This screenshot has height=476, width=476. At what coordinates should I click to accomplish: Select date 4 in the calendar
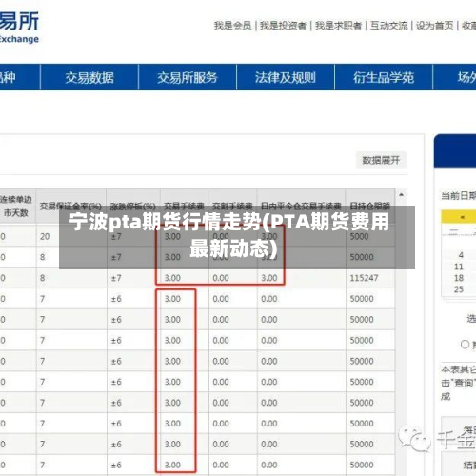pyautogui.click(x=461, y=255)
